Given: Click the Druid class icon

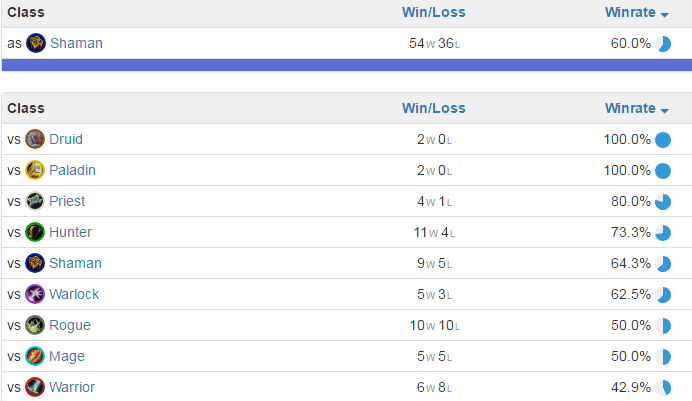Looking at the screenshot, I should point(35,139).
